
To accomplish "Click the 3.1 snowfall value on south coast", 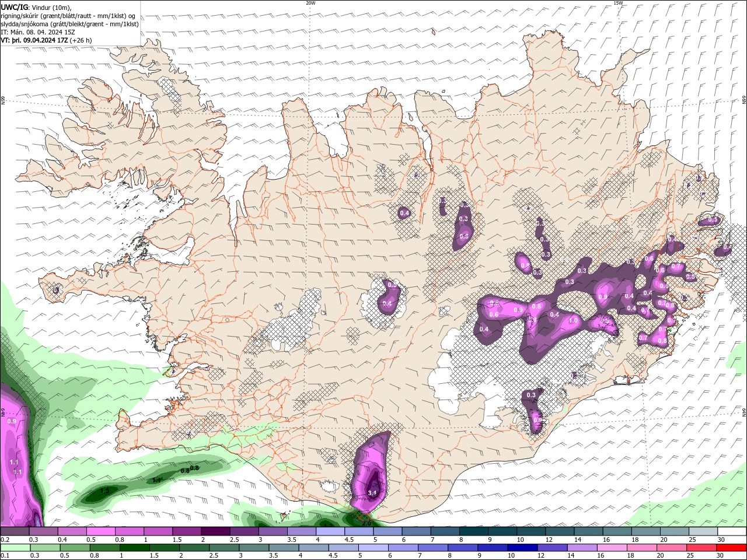I will click(373, 494).
